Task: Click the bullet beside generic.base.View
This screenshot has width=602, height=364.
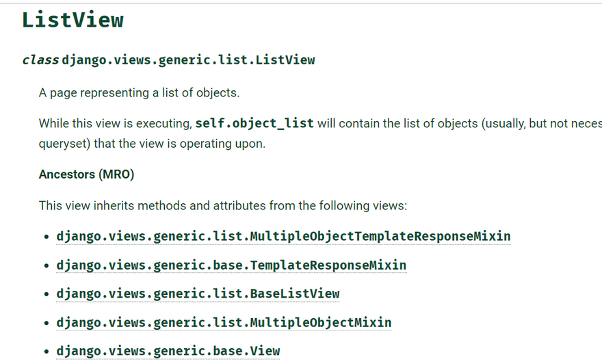Action: point(47,352)
